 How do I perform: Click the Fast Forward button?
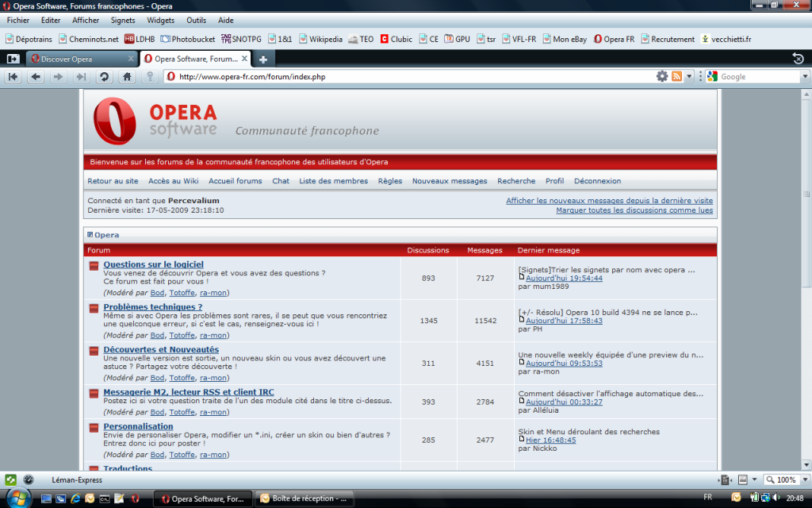tap(81, 77)
